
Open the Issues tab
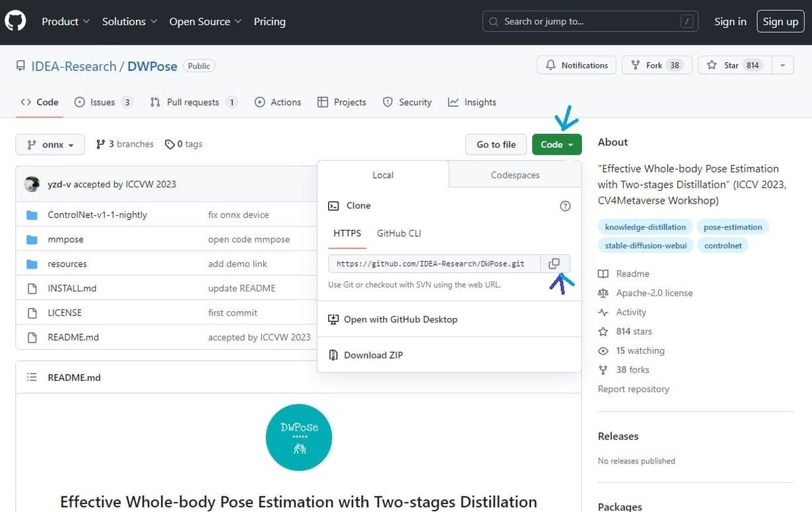(x=103, y=102)
